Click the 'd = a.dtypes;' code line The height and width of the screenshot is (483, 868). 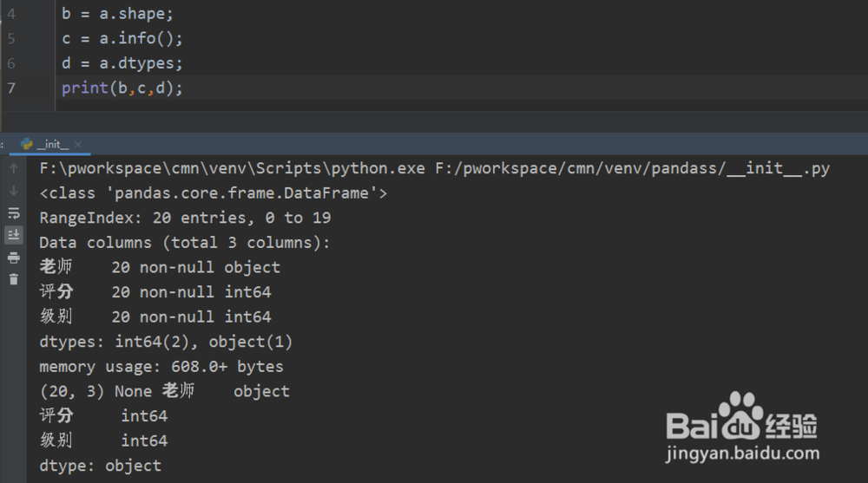[122, 63]
